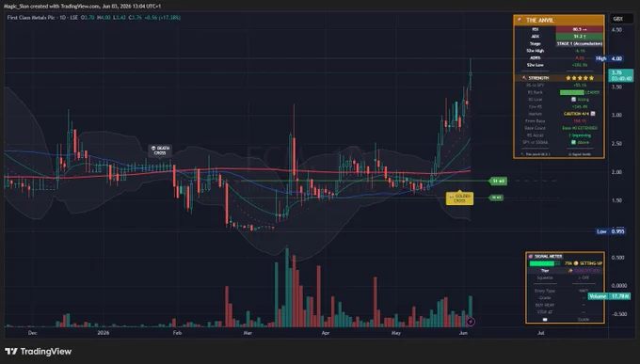Click the purple lightning event icon on the time axis

click(x=471, y=322)
